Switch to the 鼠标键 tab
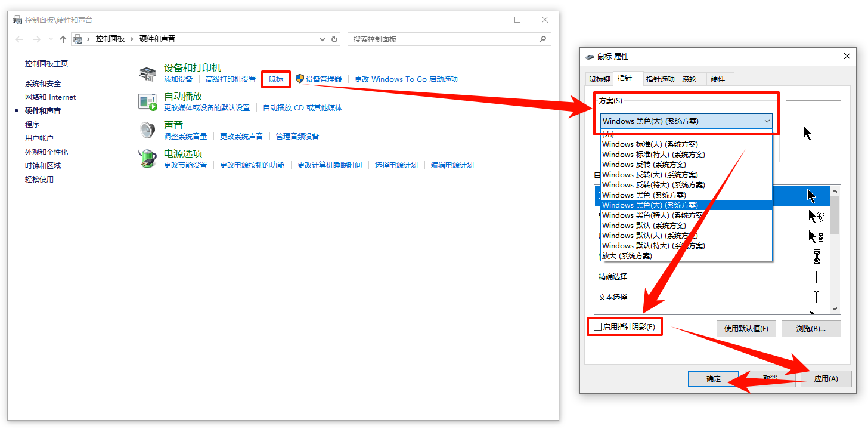 599,79
